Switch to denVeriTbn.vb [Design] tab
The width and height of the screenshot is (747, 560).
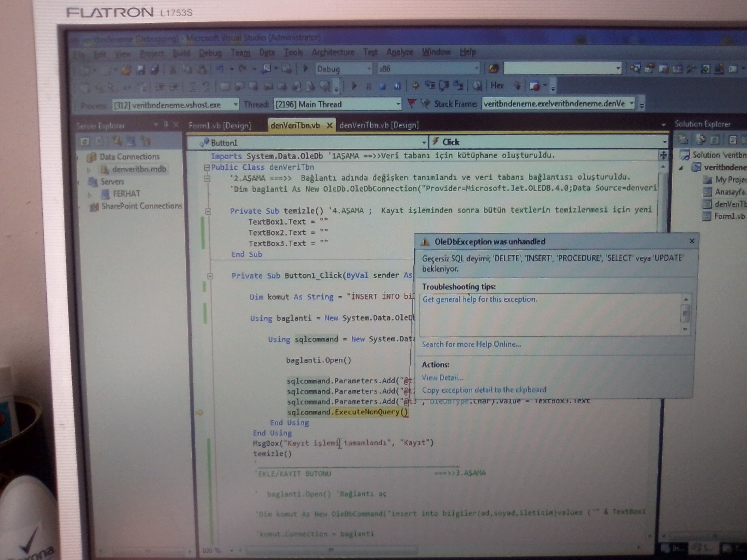click(379, 125)
